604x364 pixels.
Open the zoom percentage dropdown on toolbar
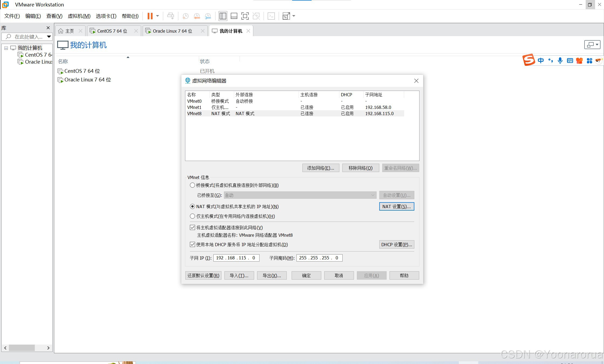coord(293,16)
